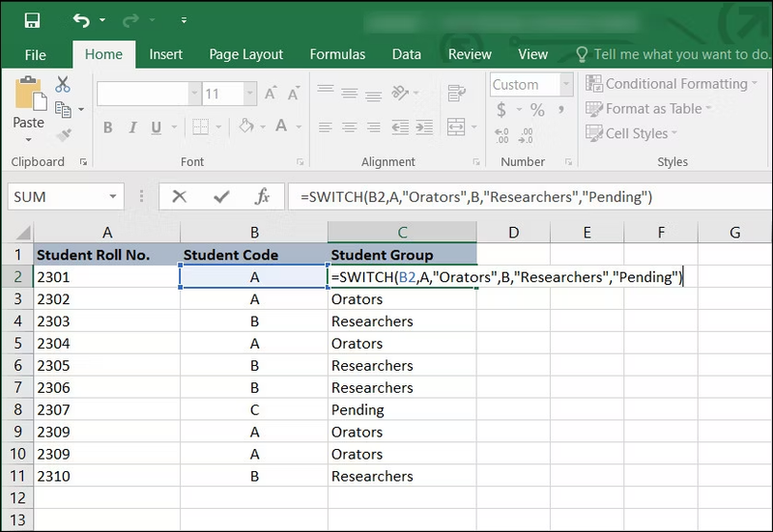Click the Format as Table button
Viewport: 773px width, 532px height.
648,108
